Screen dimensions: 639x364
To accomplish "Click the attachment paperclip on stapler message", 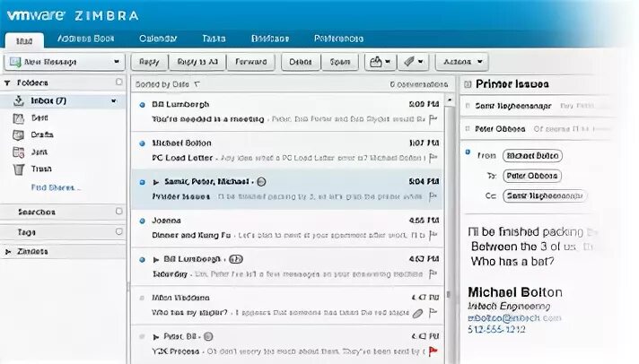I will click(417, 314).
